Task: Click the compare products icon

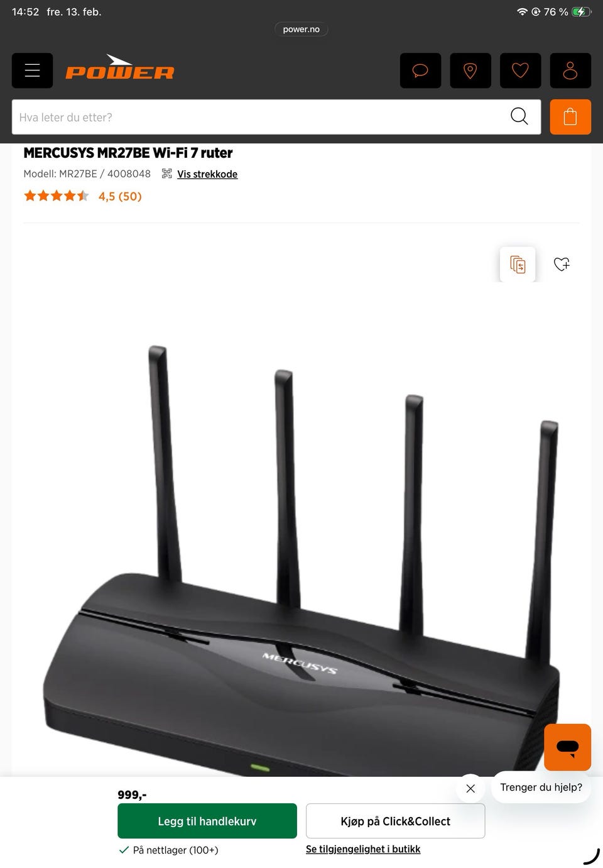Action: point(518,265)
